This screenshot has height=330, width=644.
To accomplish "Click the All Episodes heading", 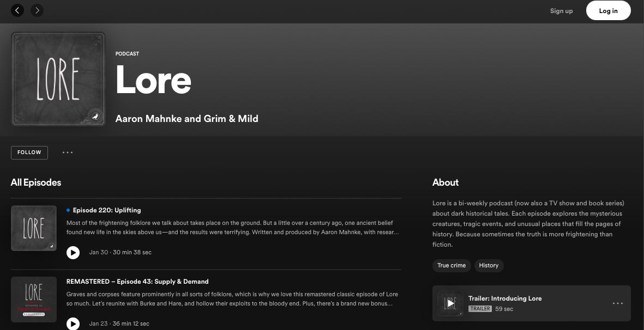I will (36, 182).
